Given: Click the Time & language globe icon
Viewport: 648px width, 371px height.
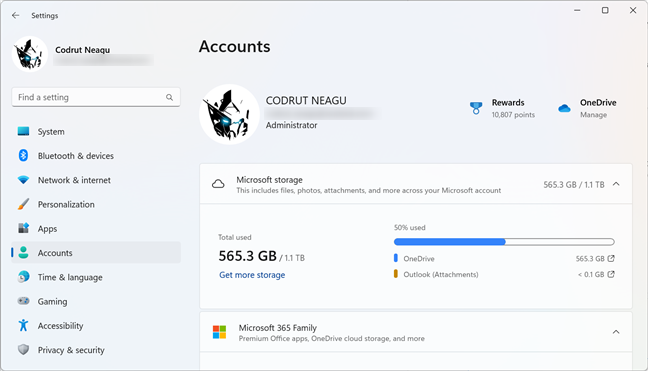Looking at the screenshot, I should point(24,277).
